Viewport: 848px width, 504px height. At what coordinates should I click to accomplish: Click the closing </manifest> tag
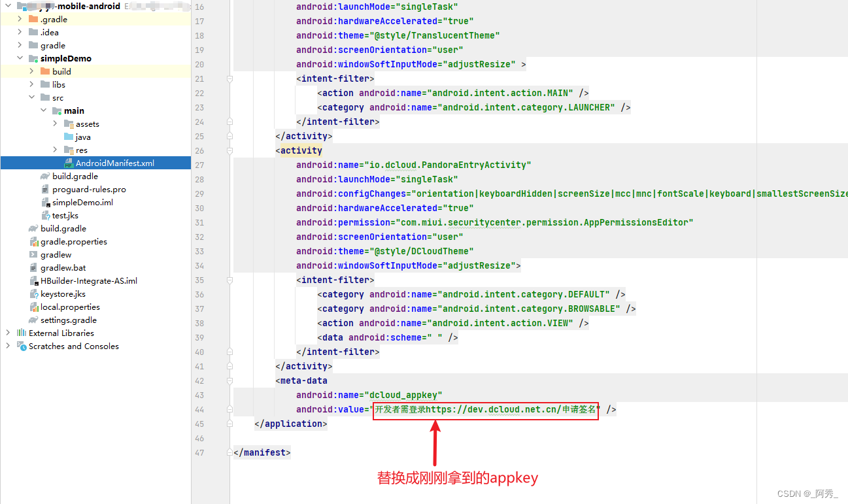(x=262, y=452)
